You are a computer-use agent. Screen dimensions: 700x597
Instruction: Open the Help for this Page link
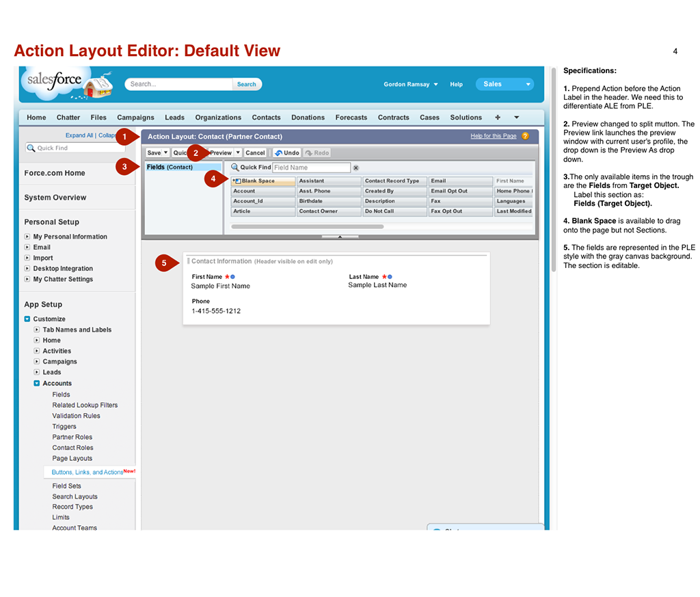pyautogui.click(x=494, y=136)
